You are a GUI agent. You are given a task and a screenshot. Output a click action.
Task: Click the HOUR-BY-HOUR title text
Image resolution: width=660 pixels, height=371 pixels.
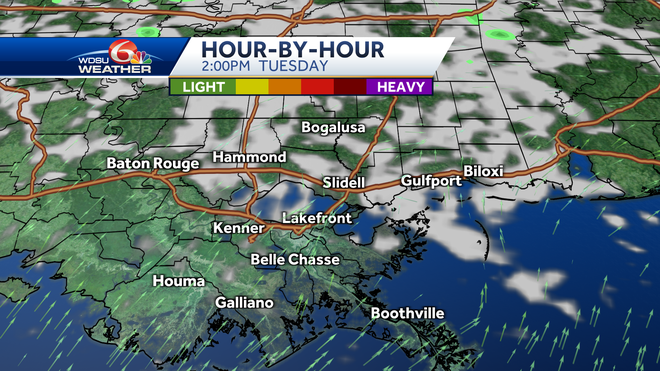(x=293, y=50)
